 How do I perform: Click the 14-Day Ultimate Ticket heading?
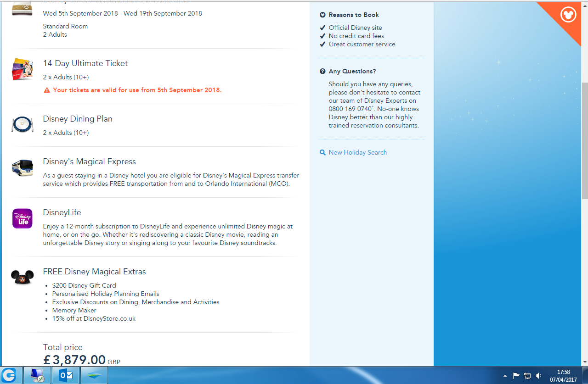coord(85,63)
